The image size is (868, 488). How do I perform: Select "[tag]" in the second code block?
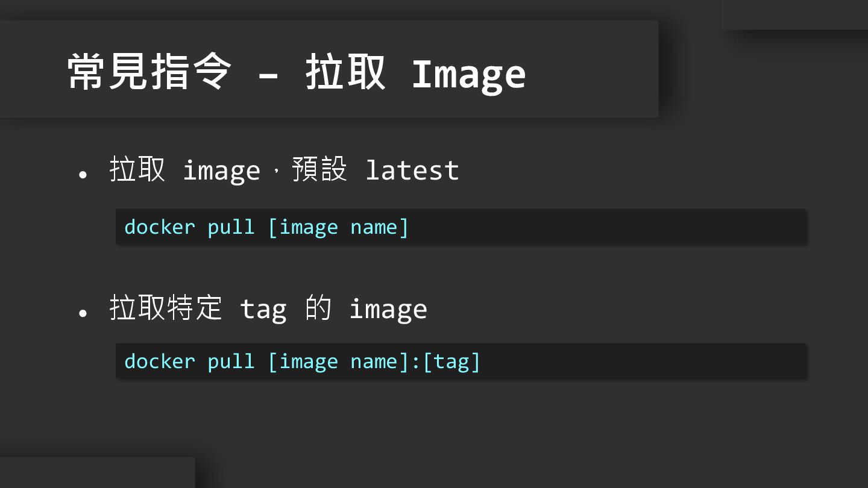click(451, 362)
